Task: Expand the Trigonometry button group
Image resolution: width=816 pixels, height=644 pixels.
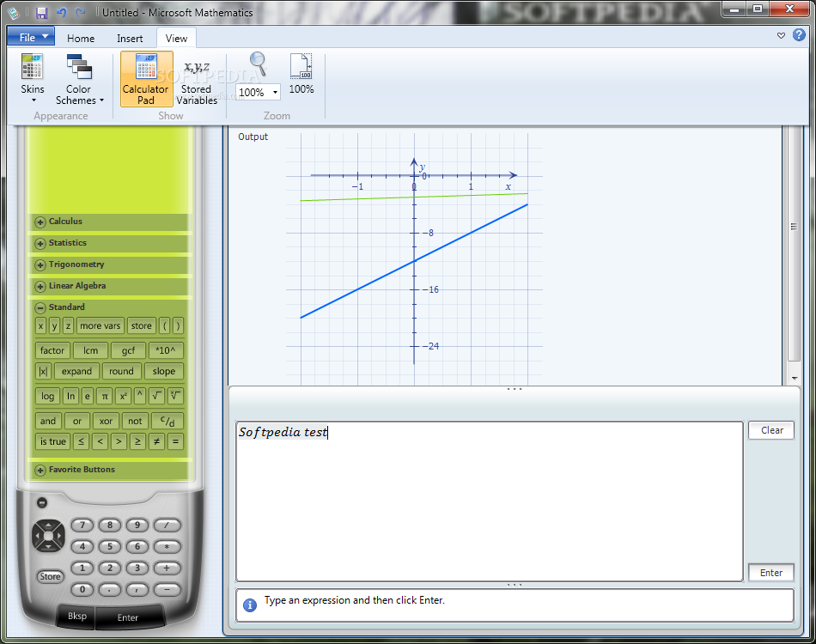Action: click(40, 264)
